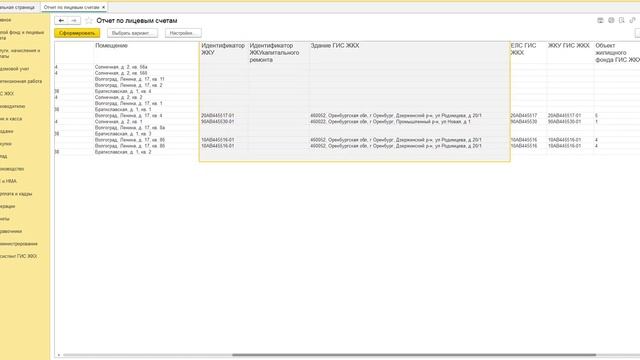Click the Сформировать button
This screenshot has height=360, width=640.
tap(77, 33)
